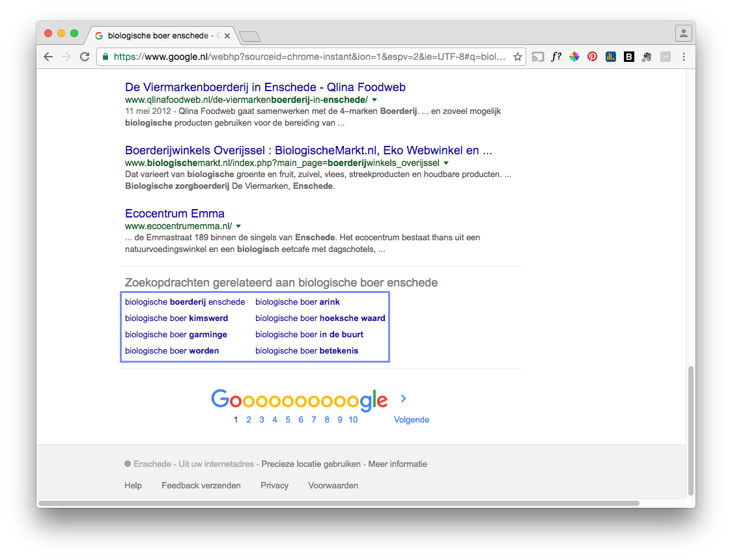The height and width of the screenshot is (560, 732).
Task: Open the Help footer link
Action: coord(133,485)
